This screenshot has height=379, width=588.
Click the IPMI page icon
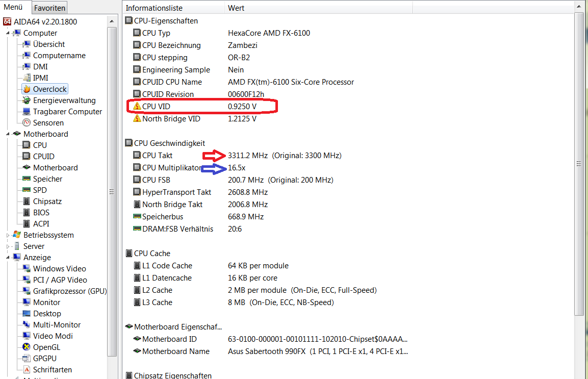click(27, 78)
